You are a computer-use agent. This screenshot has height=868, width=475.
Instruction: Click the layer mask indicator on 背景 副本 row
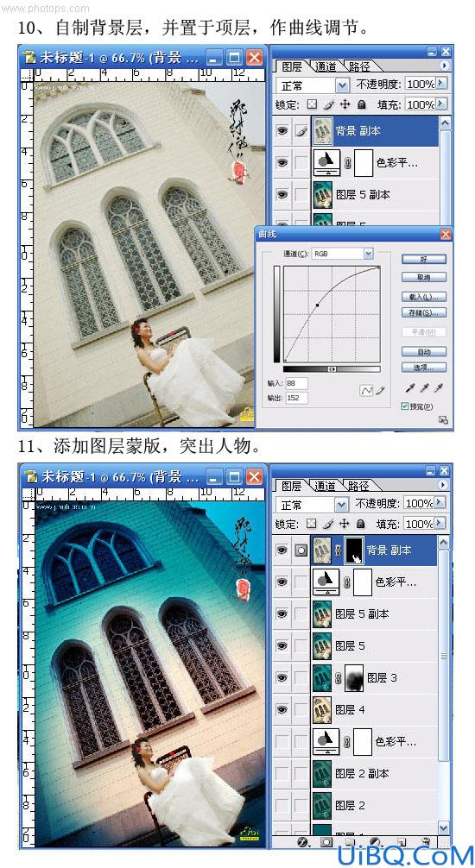301,550
